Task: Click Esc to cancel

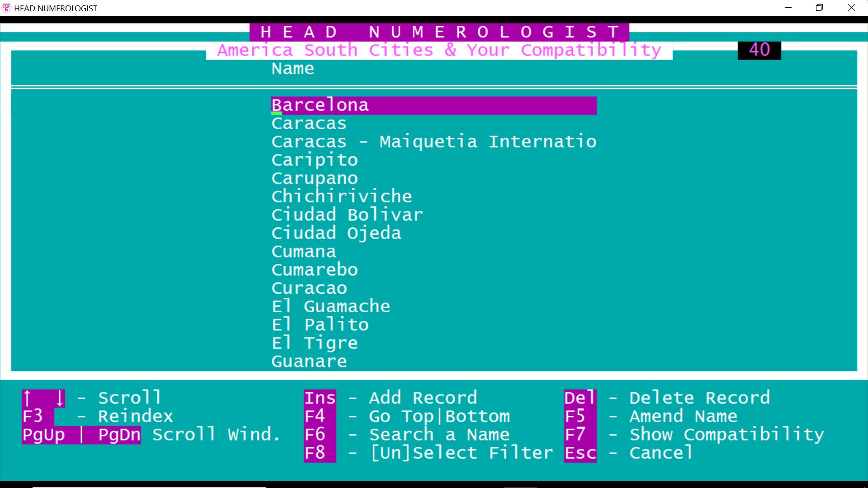Action: [x=580, y=453]
